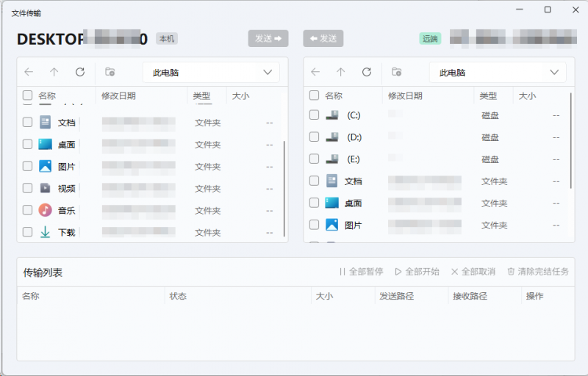Go back in local pane navigation
The image size is (588, 376).
pos(29,72)
